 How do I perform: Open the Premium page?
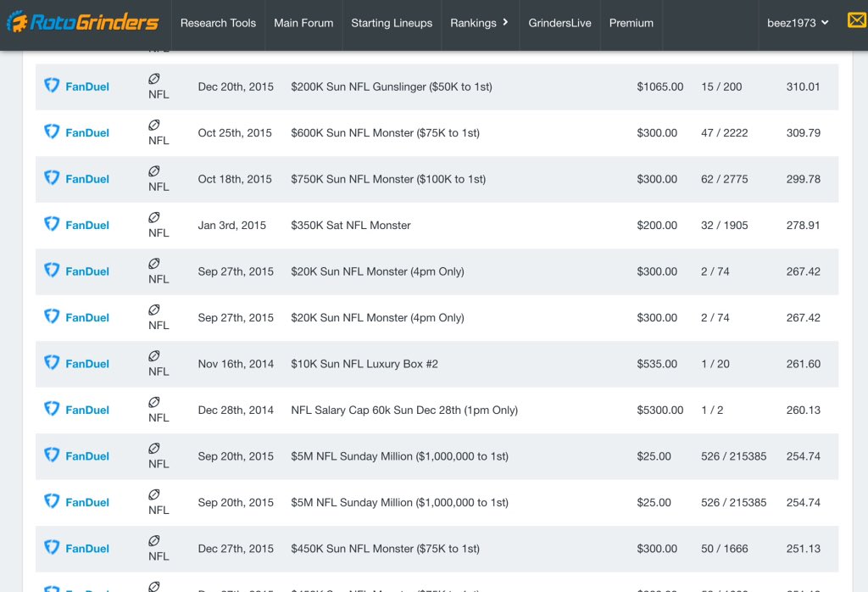[631, 23]
